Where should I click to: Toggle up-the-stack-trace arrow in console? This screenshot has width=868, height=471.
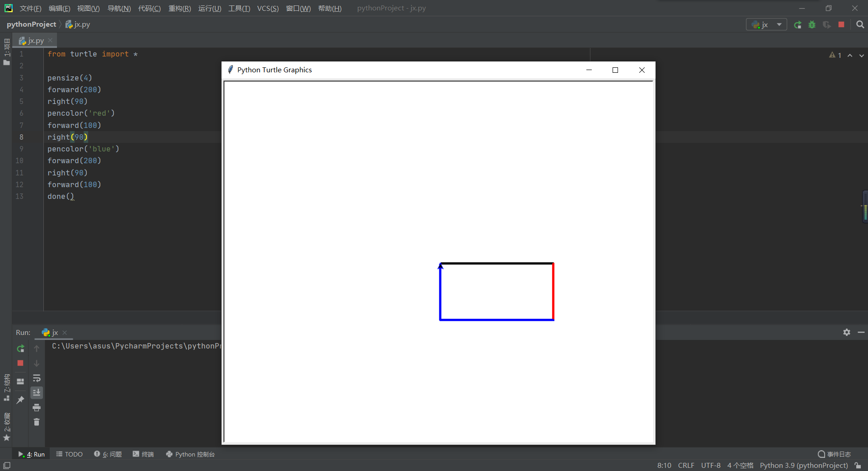(37, 349)
